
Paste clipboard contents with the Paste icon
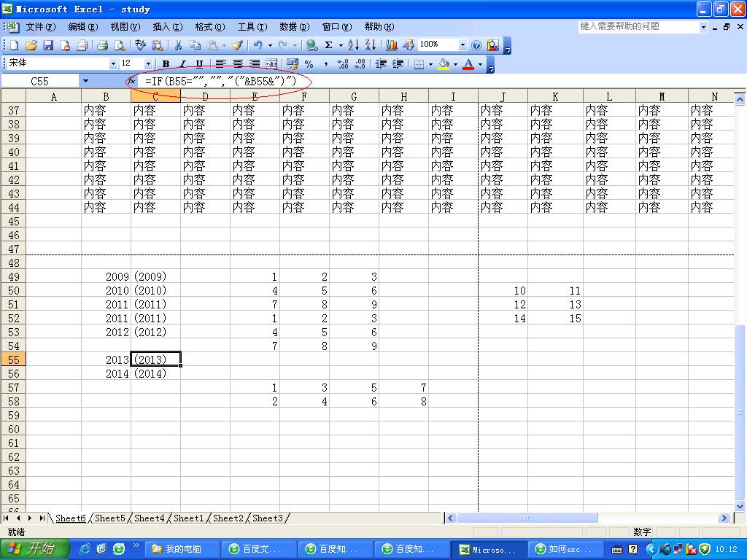point(212,45)
